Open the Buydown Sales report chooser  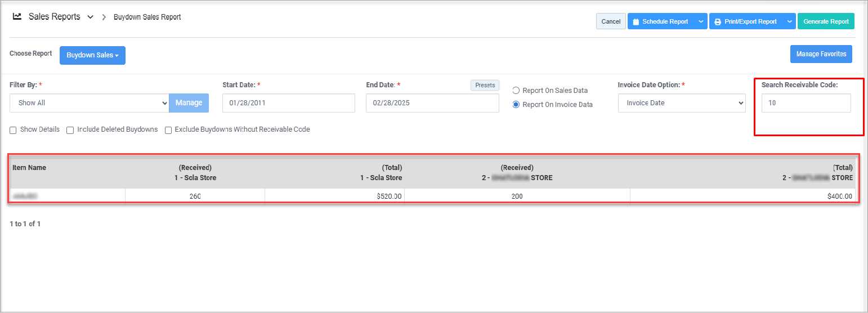(92, 56)
